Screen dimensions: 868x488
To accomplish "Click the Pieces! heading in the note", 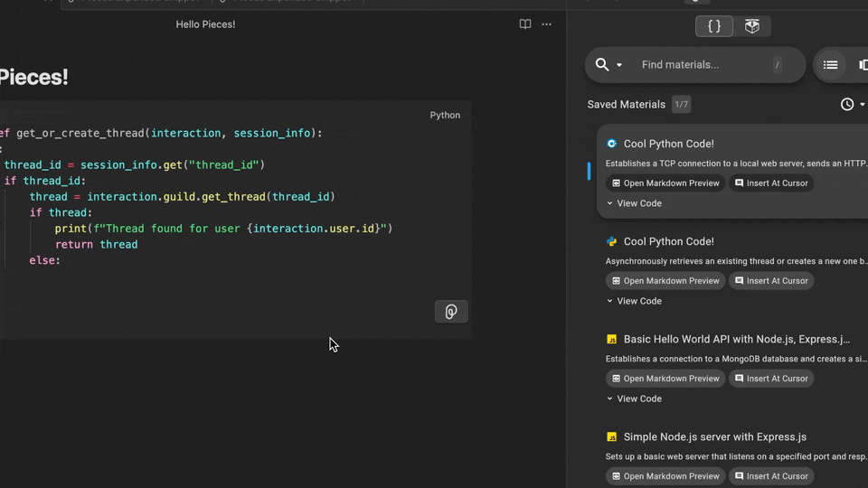I will 33,77.
